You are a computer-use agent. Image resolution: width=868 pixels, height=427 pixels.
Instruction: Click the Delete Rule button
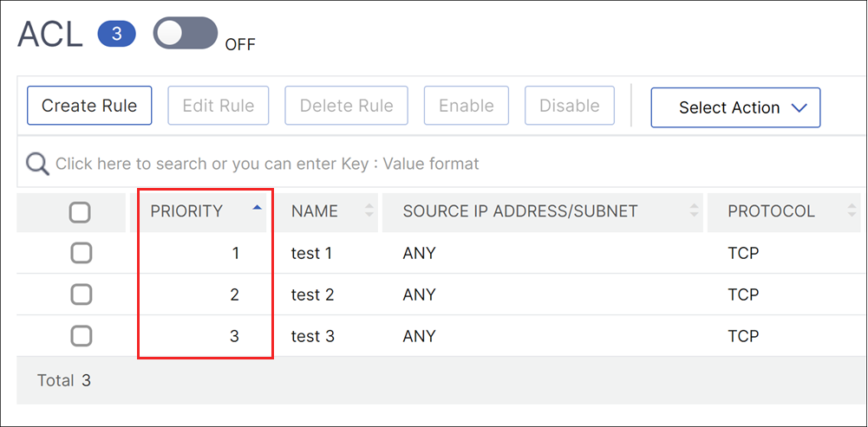pyautogui.click(x=346, y=105)
